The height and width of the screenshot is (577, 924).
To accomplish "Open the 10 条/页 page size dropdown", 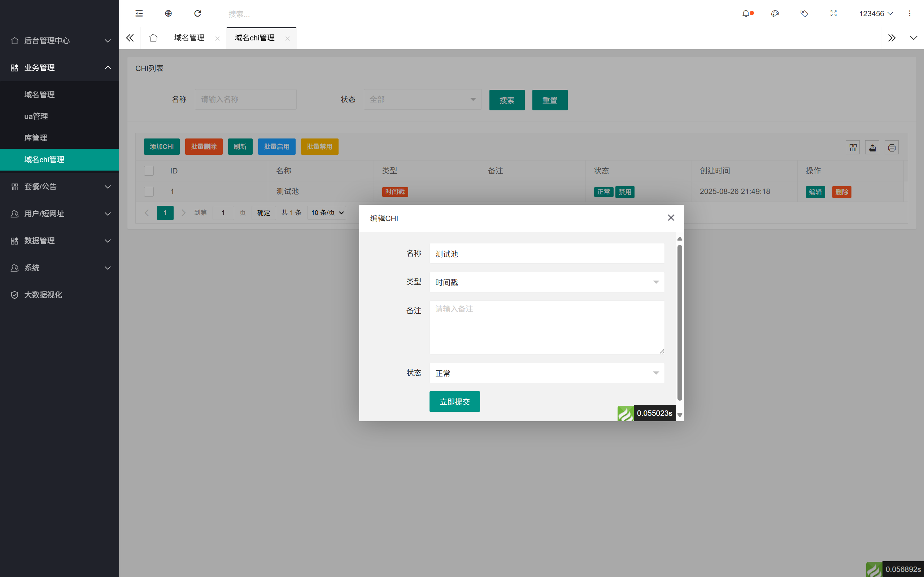I will pyautogui.click(x=326, y=212).
